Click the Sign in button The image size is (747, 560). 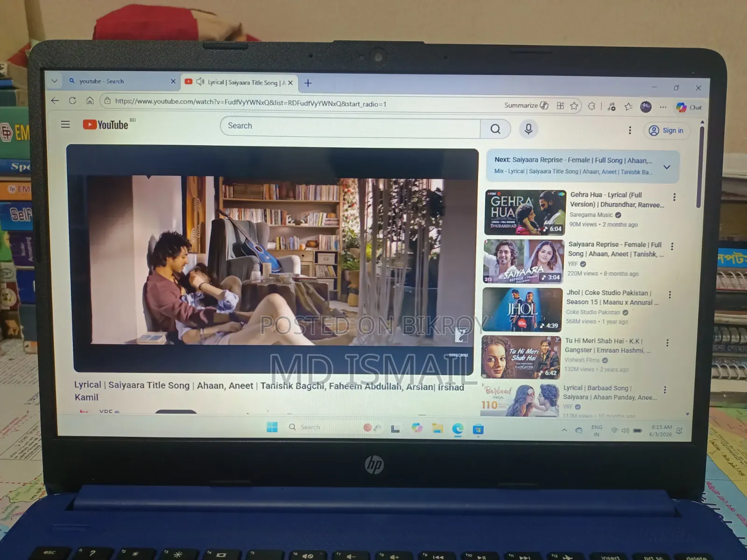(x=666, y=131)
